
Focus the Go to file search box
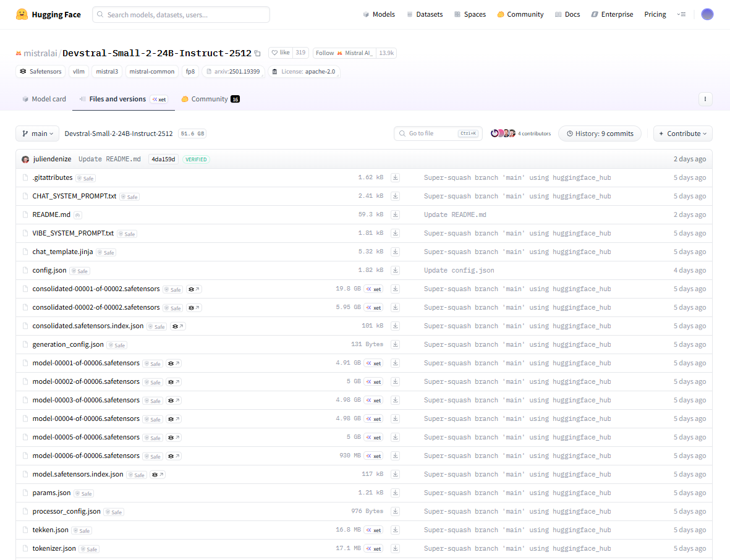point(438,134)
